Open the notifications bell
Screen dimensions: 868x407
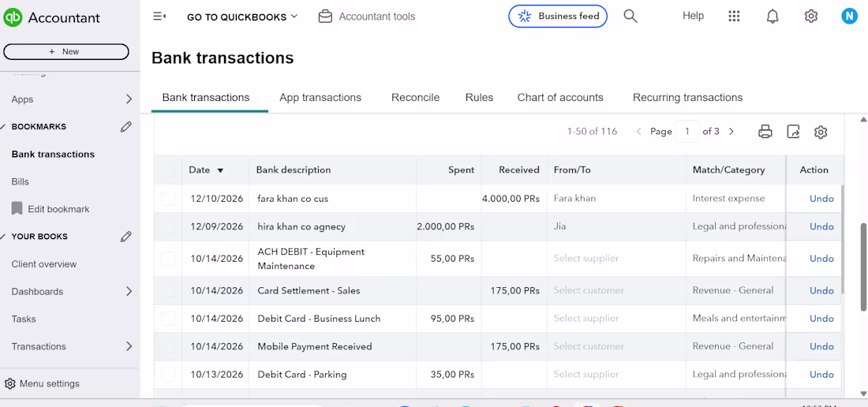coord(773,17)
